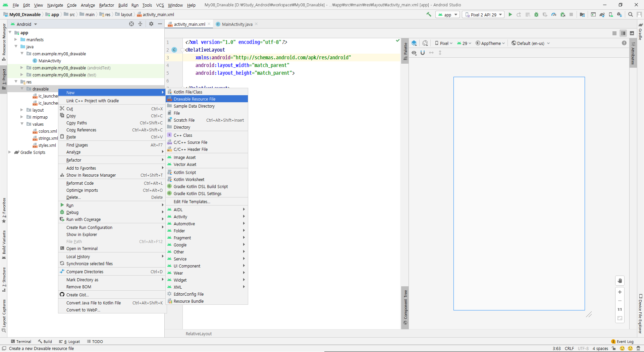Screen dimensions: 644x352
Task: Click the Debug app bug icon
Action: pyautogui.click(x=536, y=14)
